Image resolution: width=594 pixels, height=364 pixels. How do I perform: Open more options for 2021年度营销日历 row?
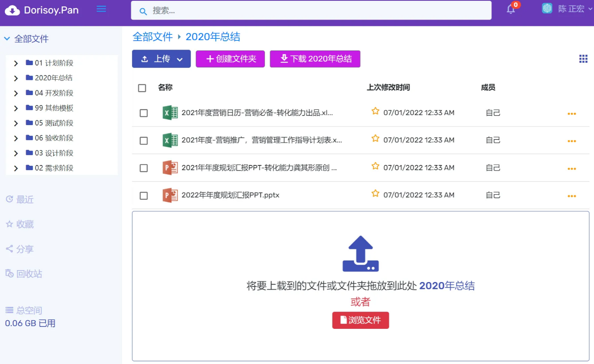(572, 114)
